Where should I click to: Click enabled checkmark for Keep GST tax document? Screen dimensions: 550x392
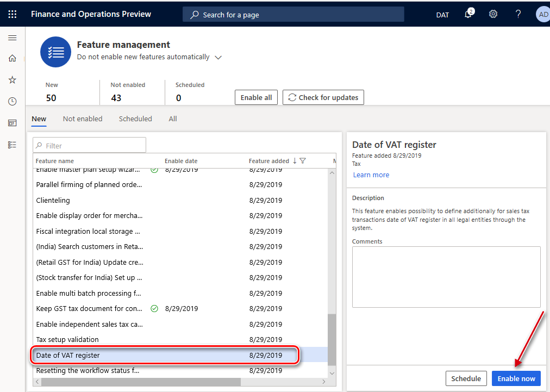(154, 308)
